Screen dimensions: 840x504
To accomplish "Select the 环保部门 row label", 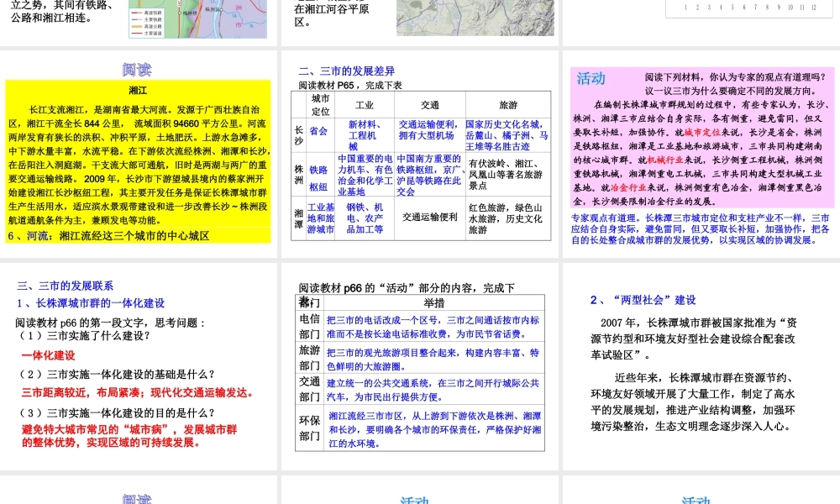I will [x=309, y=428].
